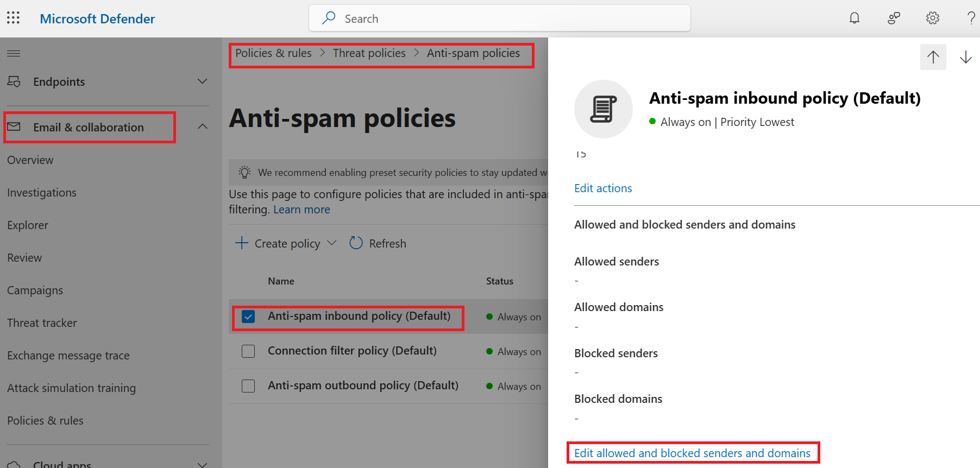Click the Blocked senders label

(616, 353)
